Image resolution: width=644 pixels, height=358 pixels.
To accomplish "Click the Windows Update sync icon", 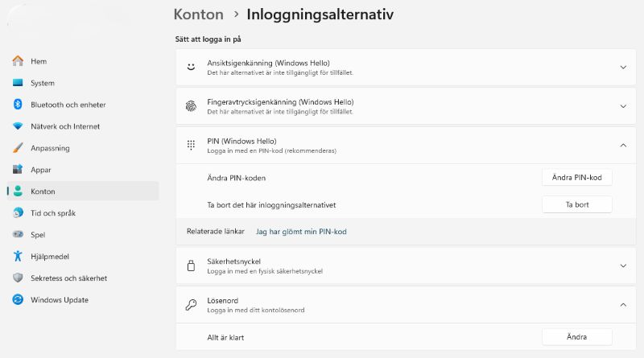I will tap(18, 300).
